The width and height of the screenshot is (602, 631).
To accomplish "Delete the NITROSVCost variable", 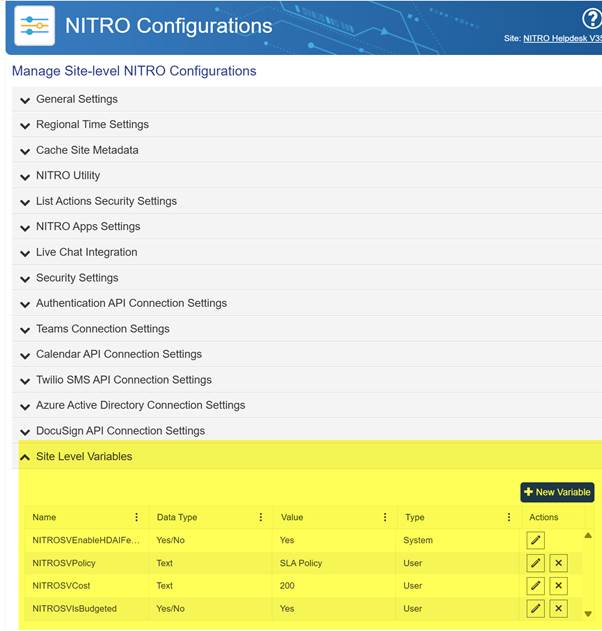I will [x=559, y=586].
